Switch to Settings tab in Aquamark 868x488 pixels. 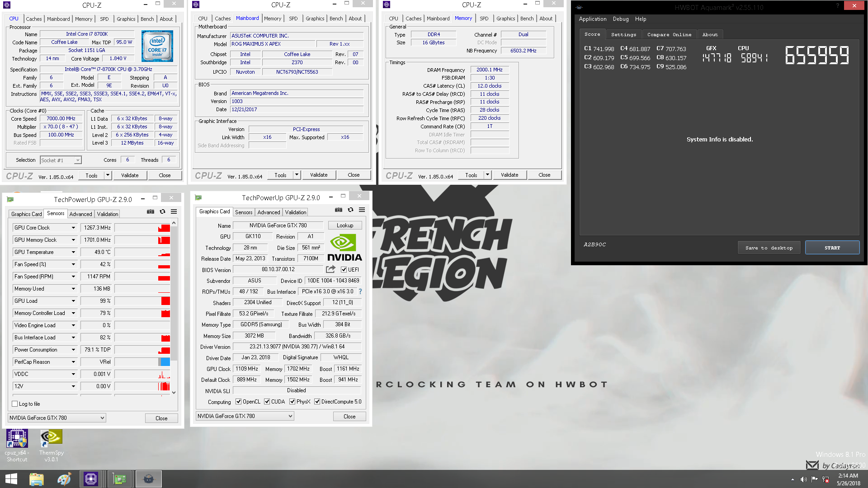tap(623, 34)
